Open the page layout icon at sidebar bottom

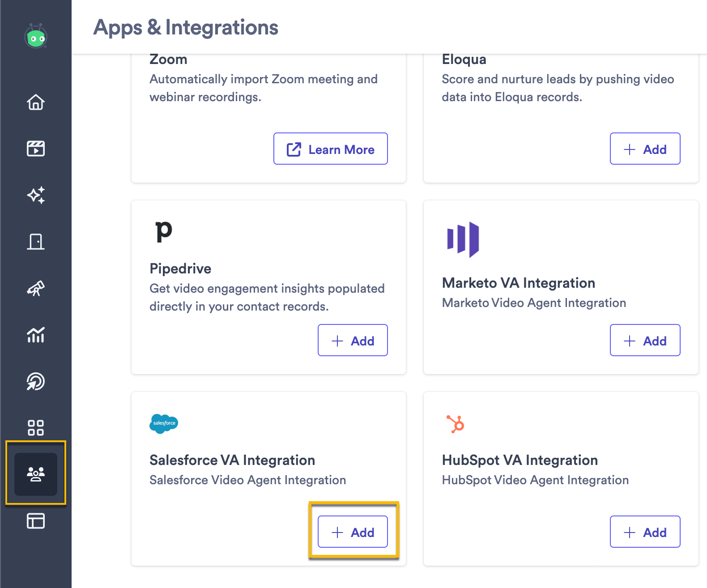[x=36, y=521]
